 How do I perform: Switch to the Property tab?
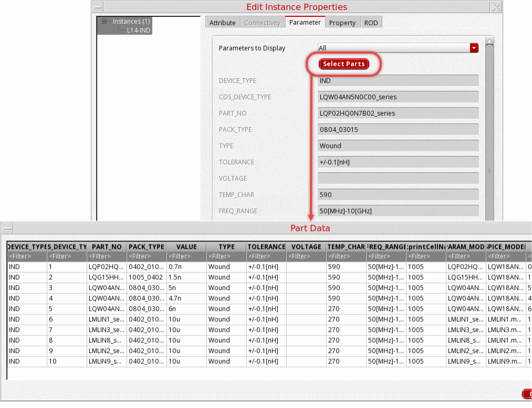(342, 23)
